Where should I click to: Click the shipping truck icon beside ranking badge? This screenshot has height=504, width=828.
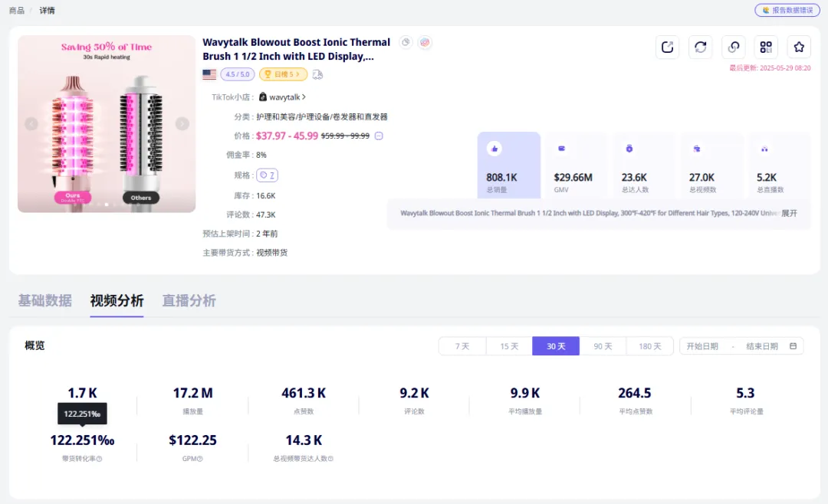pos(317,74)
